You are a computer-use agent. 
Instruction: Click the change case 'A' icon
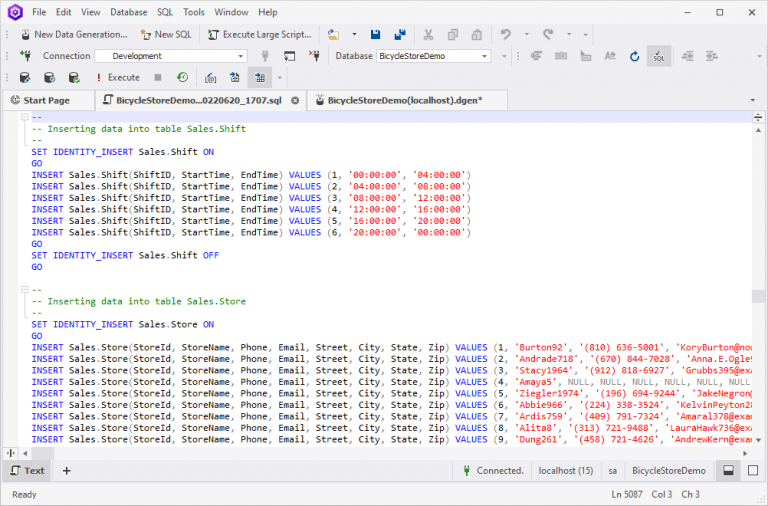click(x=610, y=56)
